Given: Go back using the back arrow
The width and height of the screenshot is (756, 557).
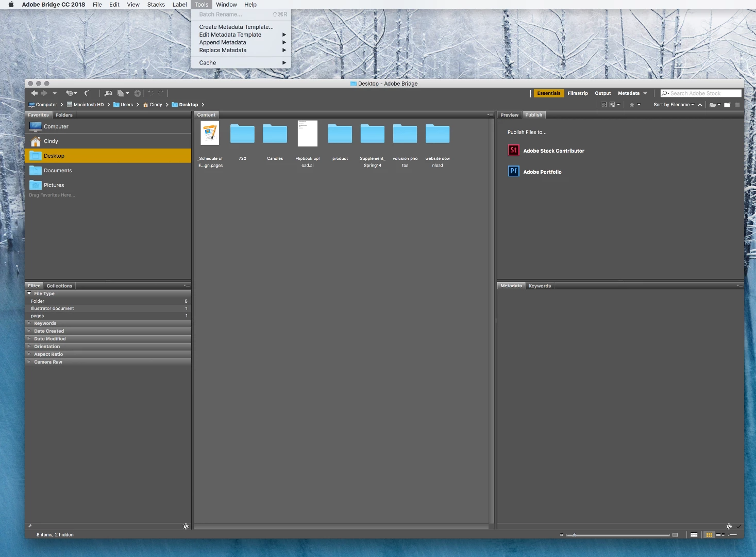Looking at the screenshot, I should pyautogui.click(x=34, y=93).
